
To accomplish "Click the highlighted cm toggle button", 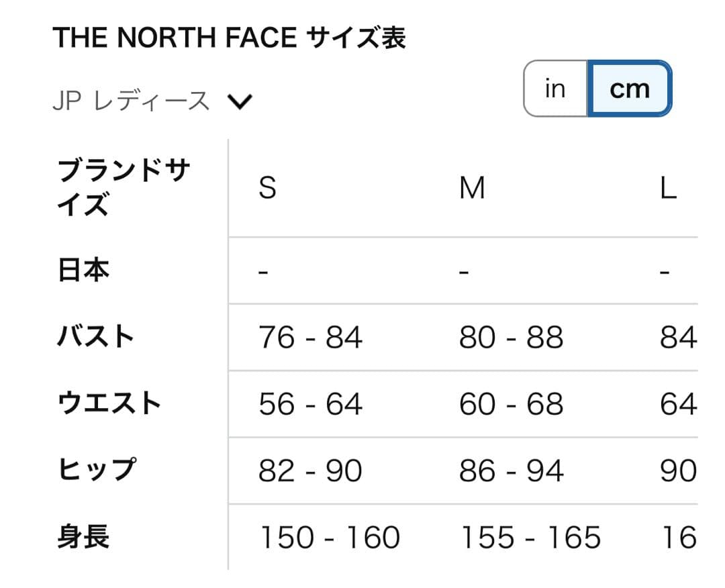I will (x=629, y=88).
